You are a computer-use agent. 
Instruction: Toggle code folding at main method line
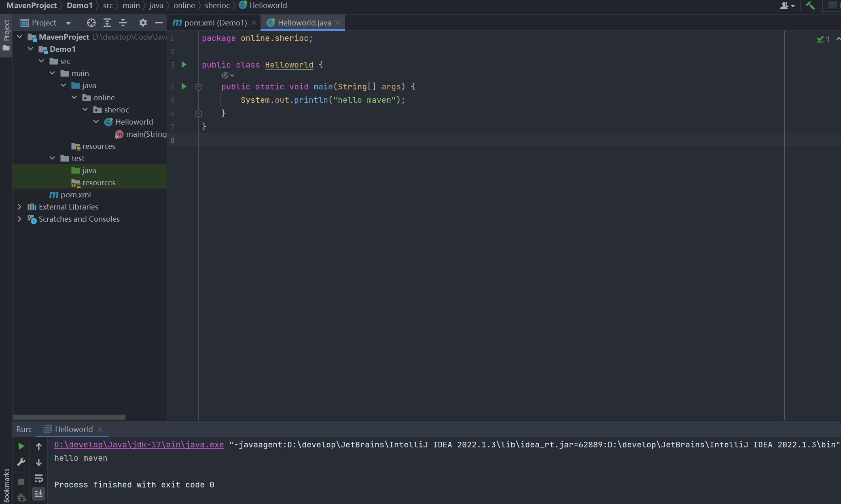(x=199, y=87)
